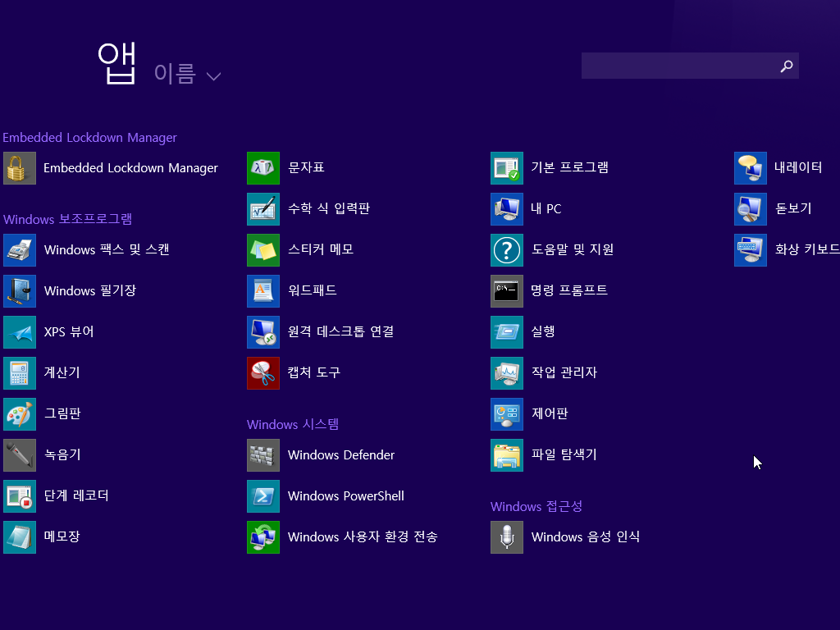
Task: Launch 명령 프롬프트 console icon
Action: click(507, 291)
